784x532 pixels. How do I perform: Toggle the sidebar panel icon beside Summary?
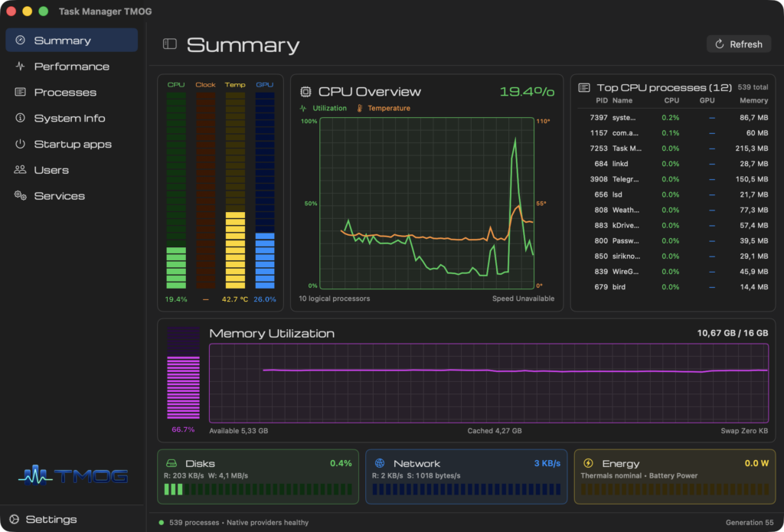coord(170,44)
